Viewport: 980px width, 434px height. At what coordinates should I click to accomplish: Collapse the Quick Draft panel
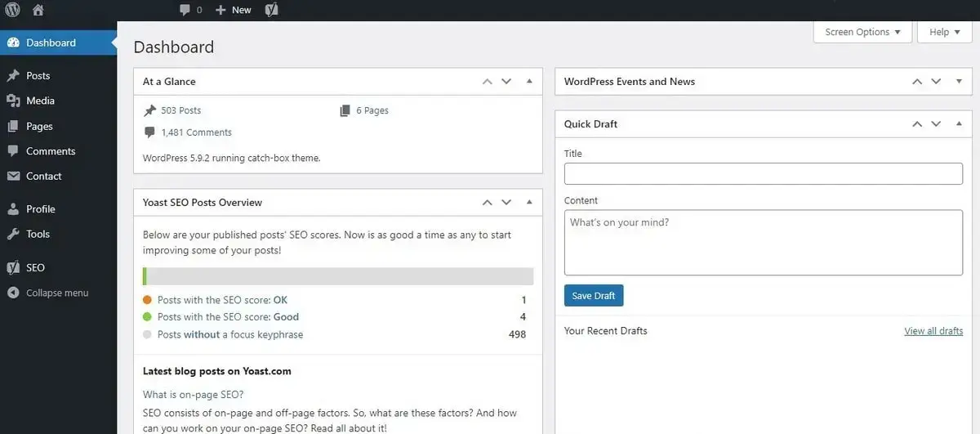(958, 124)
